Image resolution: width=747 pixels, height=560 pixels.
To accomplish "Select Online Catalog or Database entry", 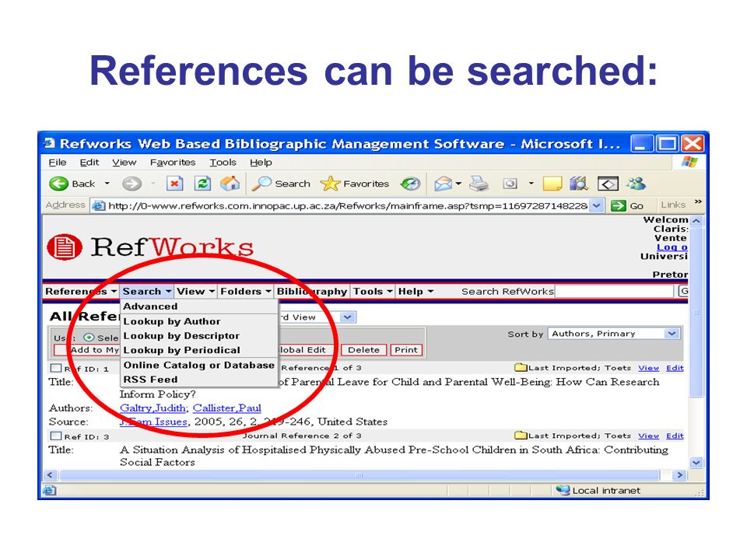I will [198, 366].
